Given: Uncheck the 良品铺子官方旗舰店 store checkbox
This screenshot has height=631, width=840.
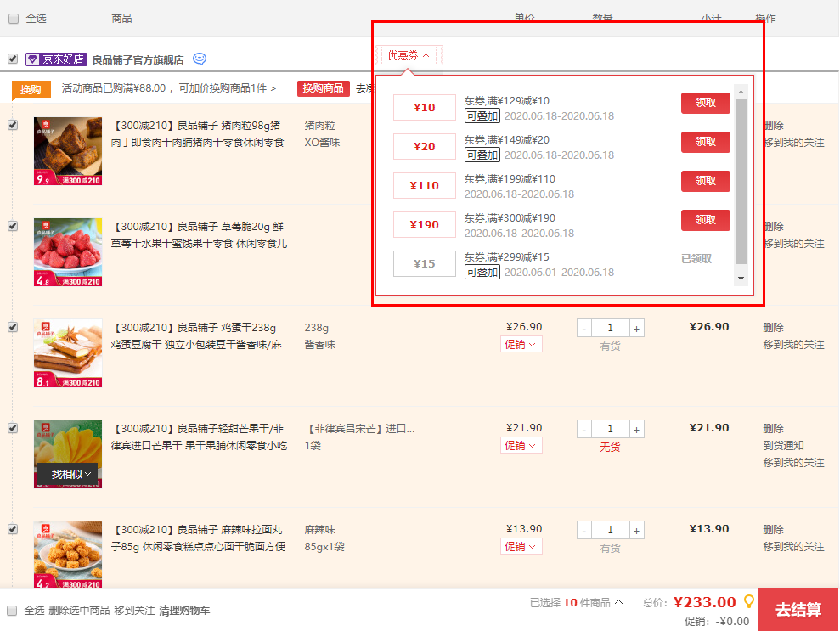Looking at the screenshot, I should 13,59.
